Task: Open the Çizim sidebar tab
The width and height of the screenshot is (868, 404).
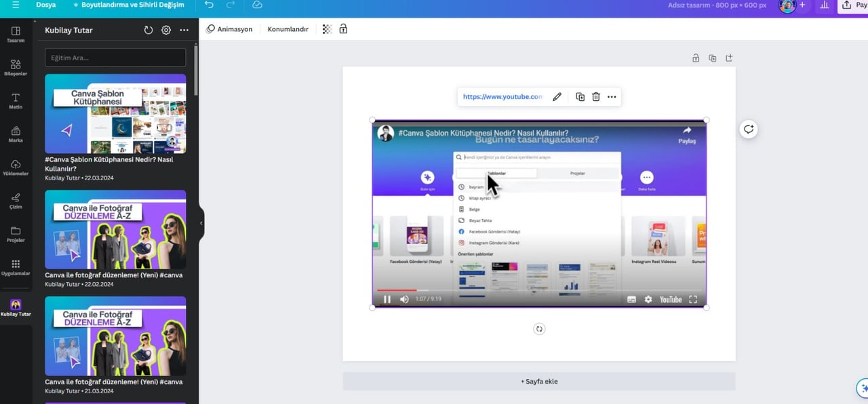Action: point(16,201)
